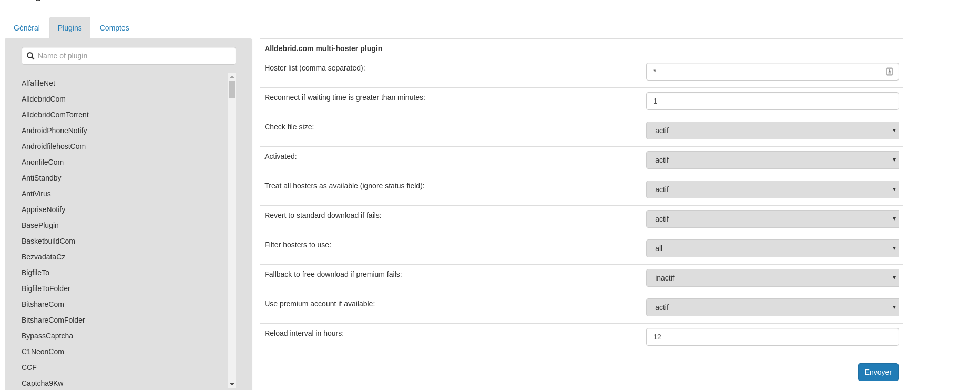980x390 pixels.
Task: Select AlldebridComTorrent in the plugin list
Action: pyautogui.click(x=55, y=115)
